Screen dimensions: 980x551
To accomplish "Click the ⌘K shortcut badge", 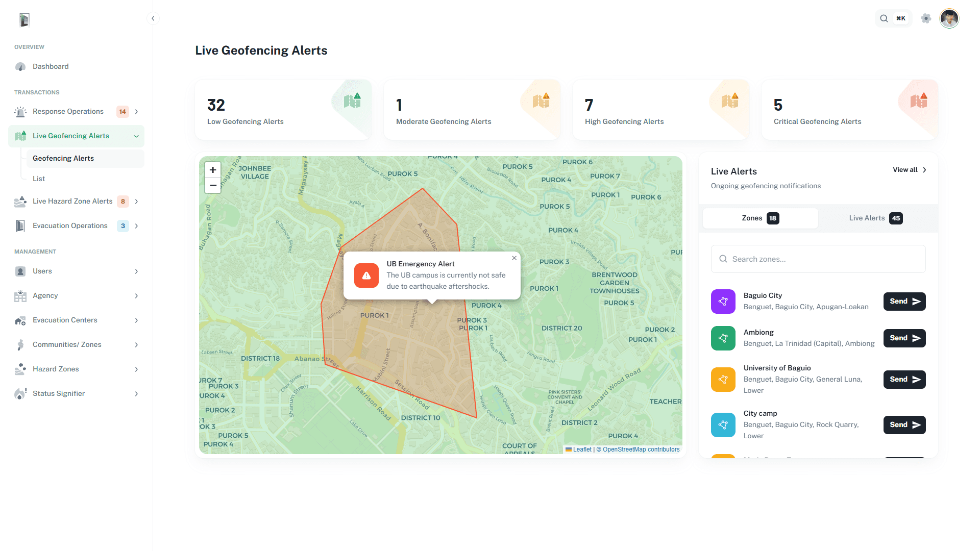I will (x=901, y=18).
